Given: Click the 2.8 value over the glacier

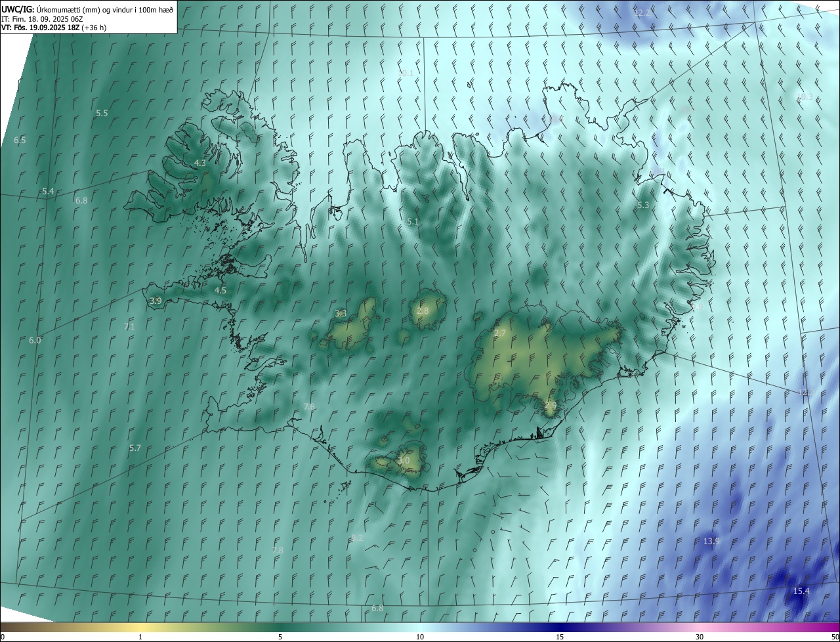Looking at the screenshot, I should [x=423, y=311].
